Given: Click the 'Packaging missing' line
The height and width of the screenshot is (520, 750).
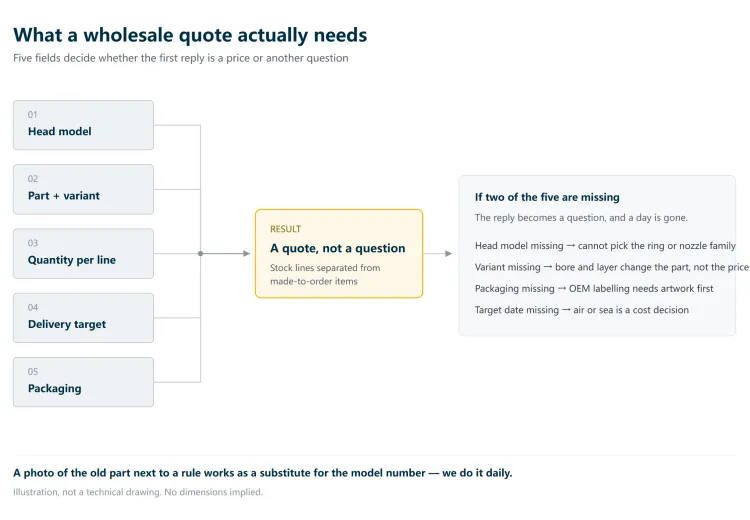Looking at the screenshot, I should click(x=594, y=288).
